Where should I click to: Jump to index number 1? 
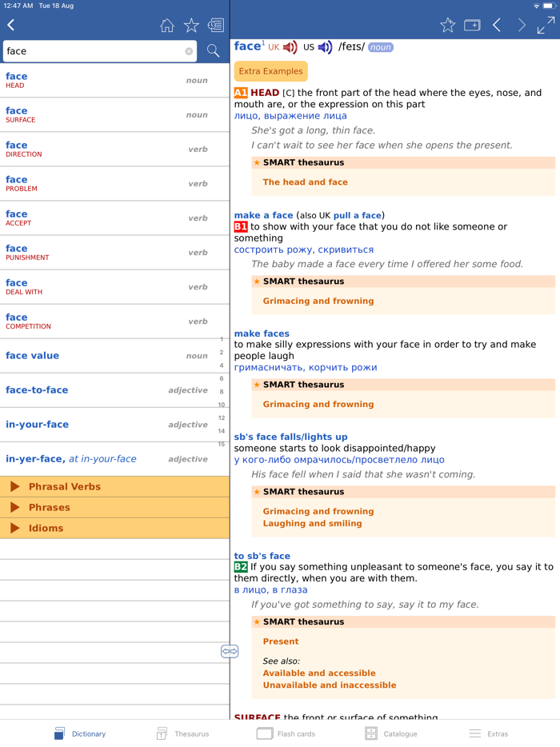click(x=222, y=339)
